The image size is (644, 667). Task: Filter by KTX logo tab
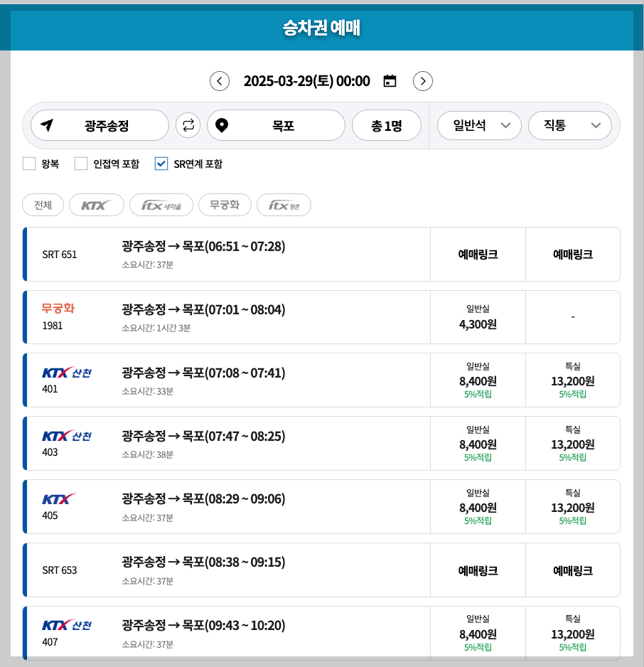tap(97, 205)
